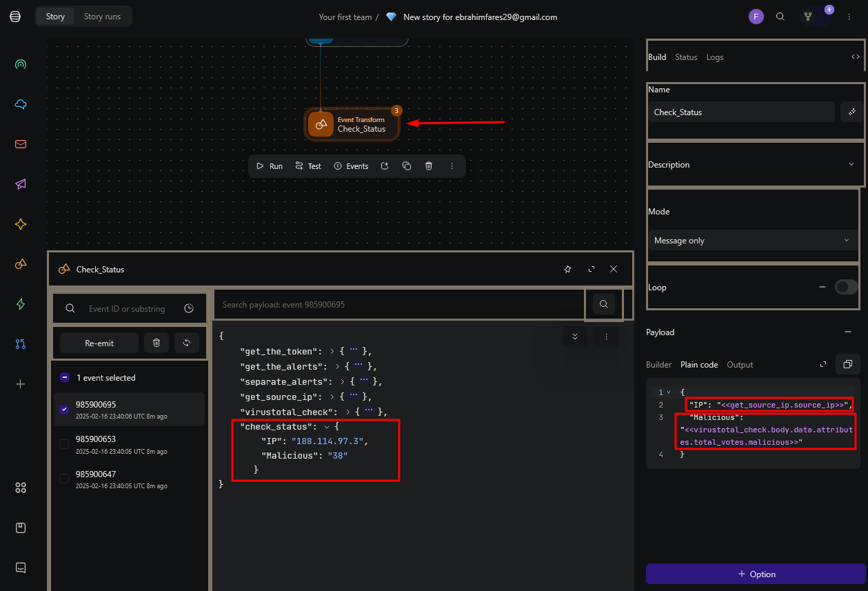The height and width of the screenshot is (591, 868).
Task: Switch to the Story runs tab
Action: coord(102,17)
